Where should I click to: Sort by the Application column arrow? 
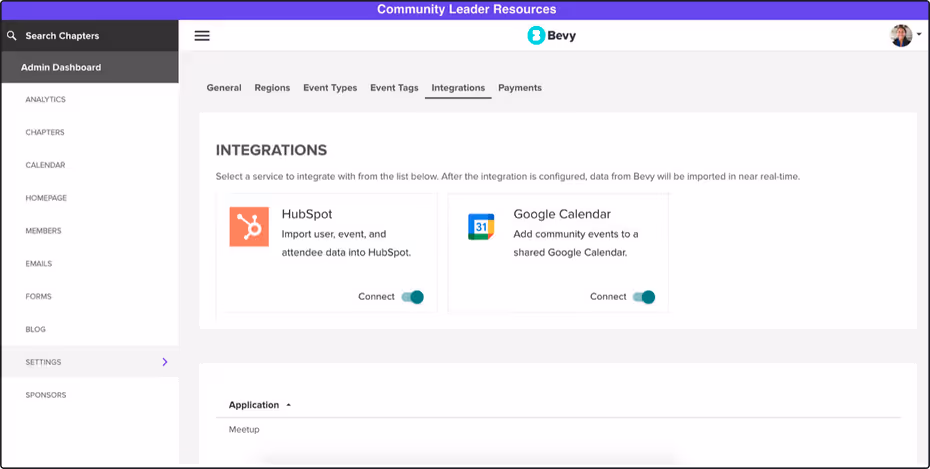288,405
